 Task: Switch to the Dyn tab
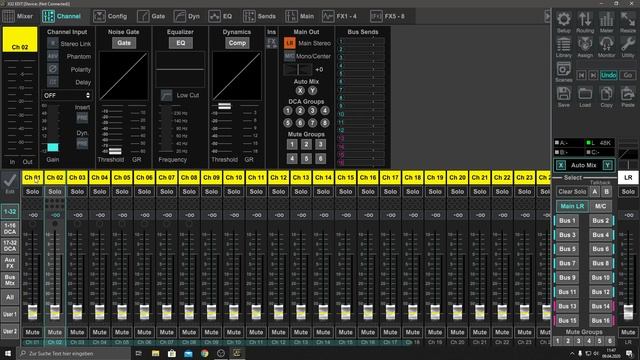click(187, 16)
